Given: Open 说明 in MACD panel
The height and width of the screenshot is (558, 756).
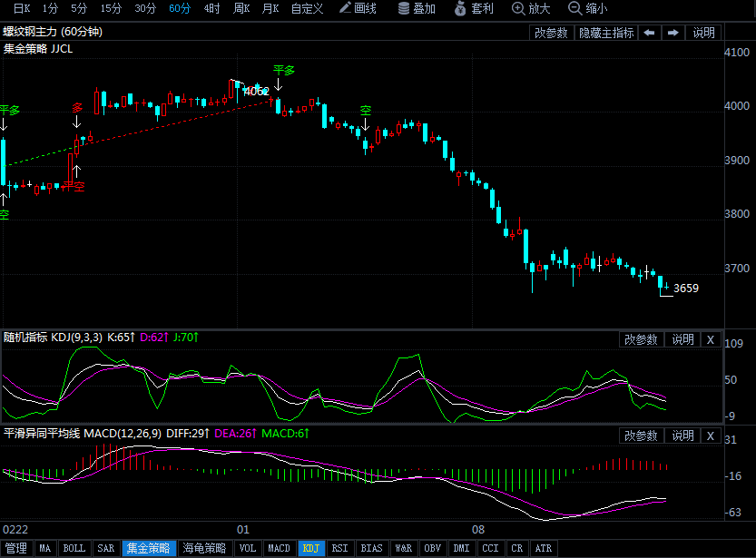Looking at the screenshot, I should [x=682, y=436].
